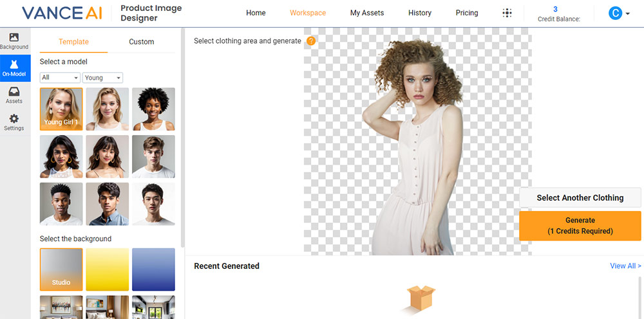This screenshot has height=319, width=644.
Task: Choose the kitchen window background
Action: (x=153, y=307)
